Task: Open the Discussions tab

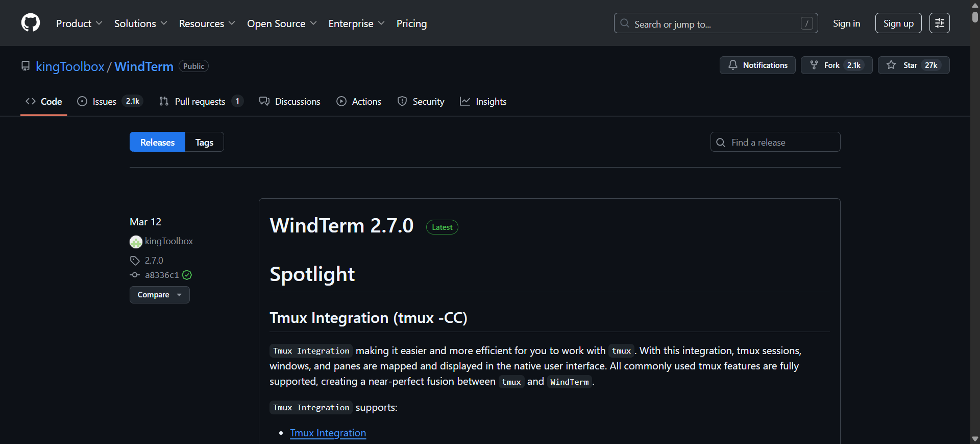Action: (x=290, y=102)
